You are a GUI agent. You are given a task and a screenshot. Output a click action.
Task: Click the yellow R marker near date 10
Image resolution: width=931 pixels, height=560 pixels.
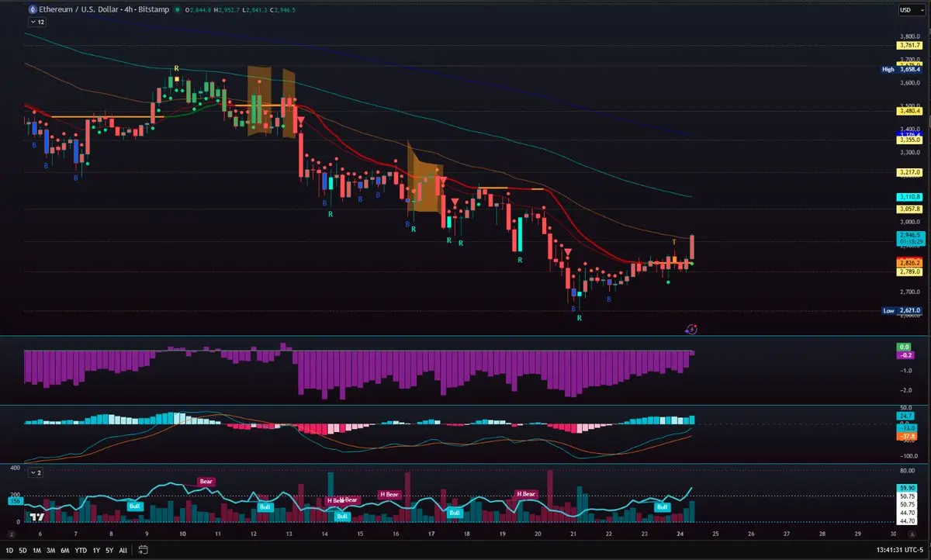(177, 68)
